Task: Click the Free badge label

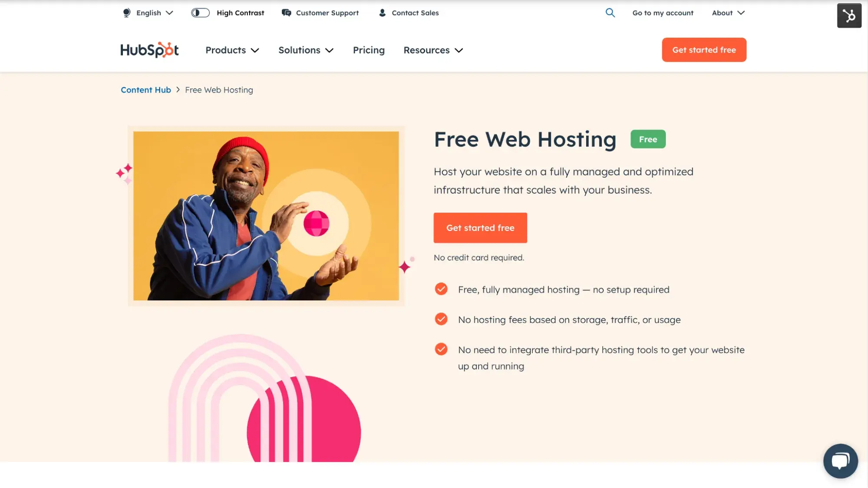Action: pos(647,138)
